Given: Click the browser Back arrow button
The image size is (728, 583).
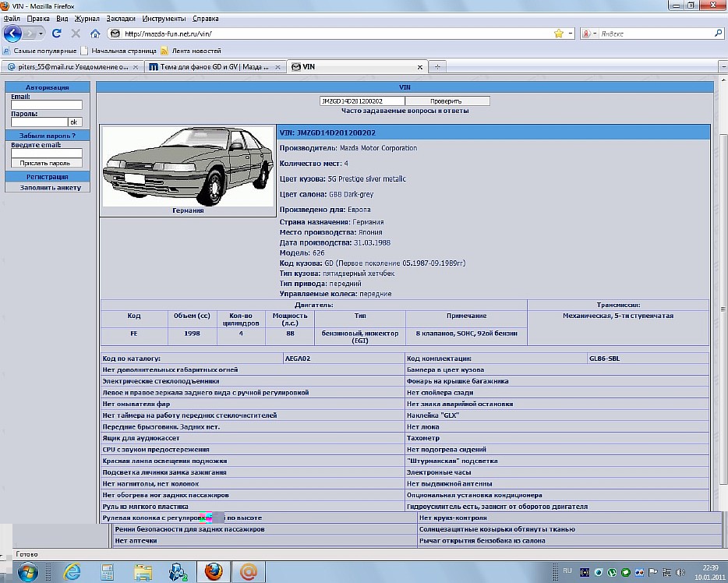Looking at the screenshot, I should [13, 34].
